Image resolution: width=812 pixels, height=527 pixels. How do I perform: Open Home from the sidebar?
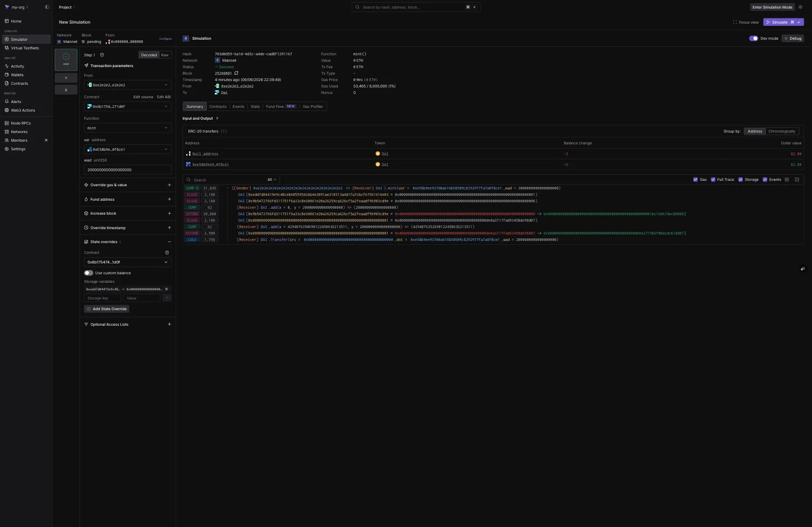(x=26, y=21)
